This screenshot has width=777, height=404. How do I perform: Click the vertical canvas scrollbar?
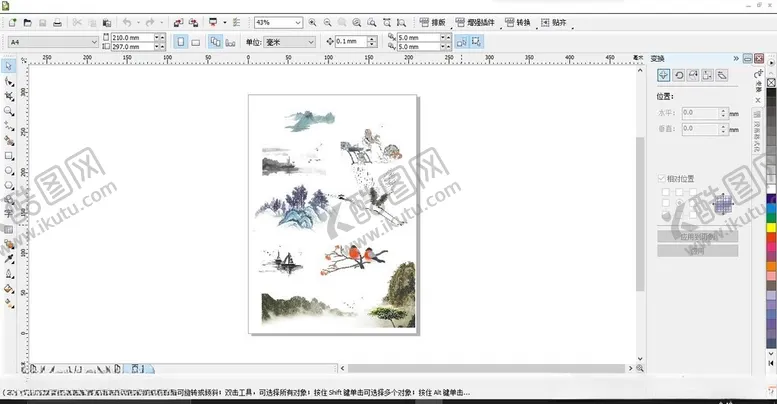coord(640,214)
